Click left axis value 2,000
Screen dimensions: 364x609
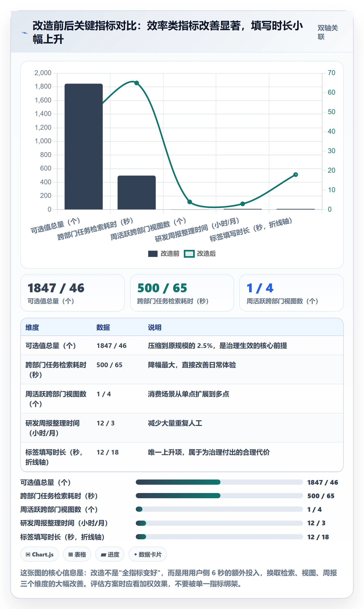click(43, 73)
